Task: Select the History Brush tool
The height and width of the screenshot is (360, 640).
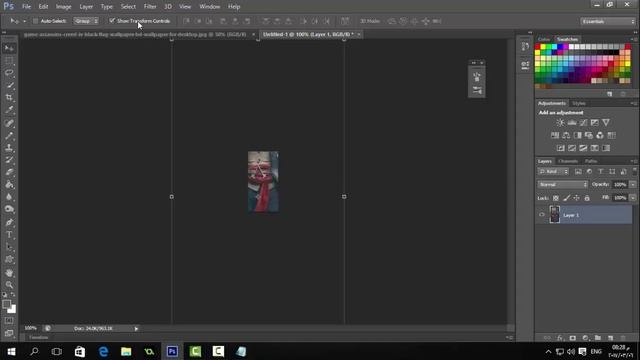Action: (9, 160)
